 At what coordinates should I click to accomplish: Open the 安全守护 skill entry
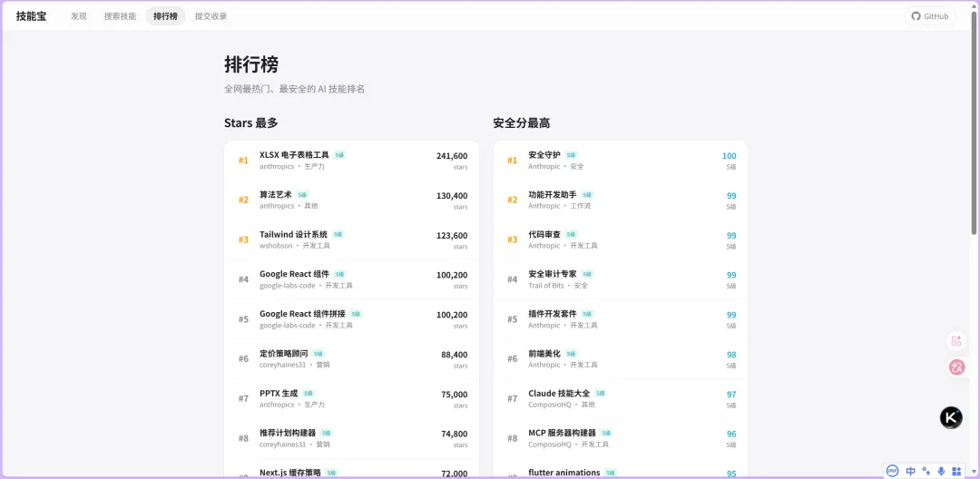click(621, 161)
